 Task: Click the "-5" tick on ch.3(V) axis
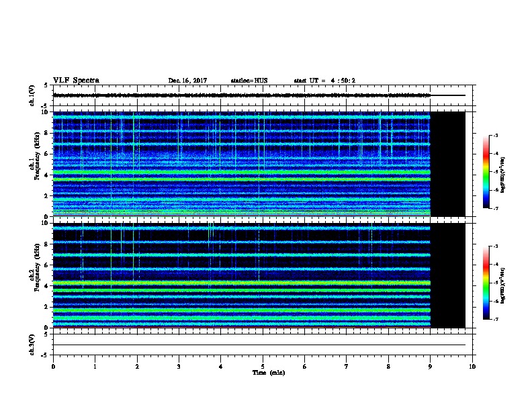pos(45,355)
